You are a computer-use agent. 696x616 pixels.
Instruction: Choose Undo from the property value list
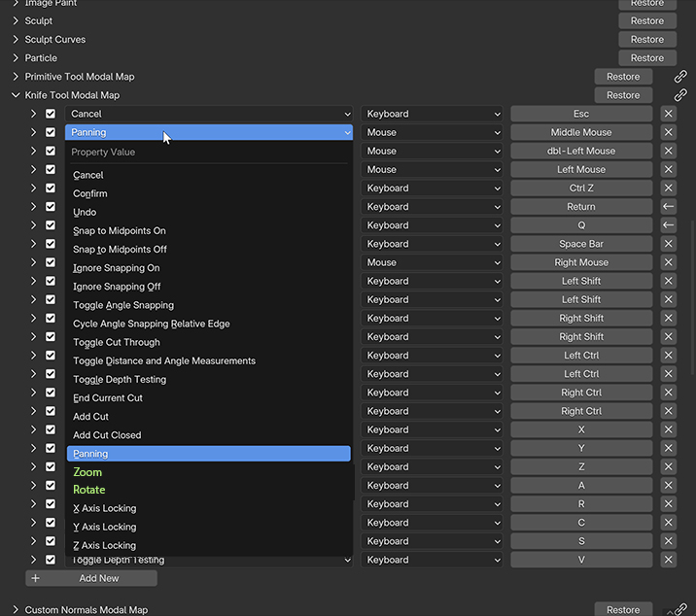pos(209,213)
